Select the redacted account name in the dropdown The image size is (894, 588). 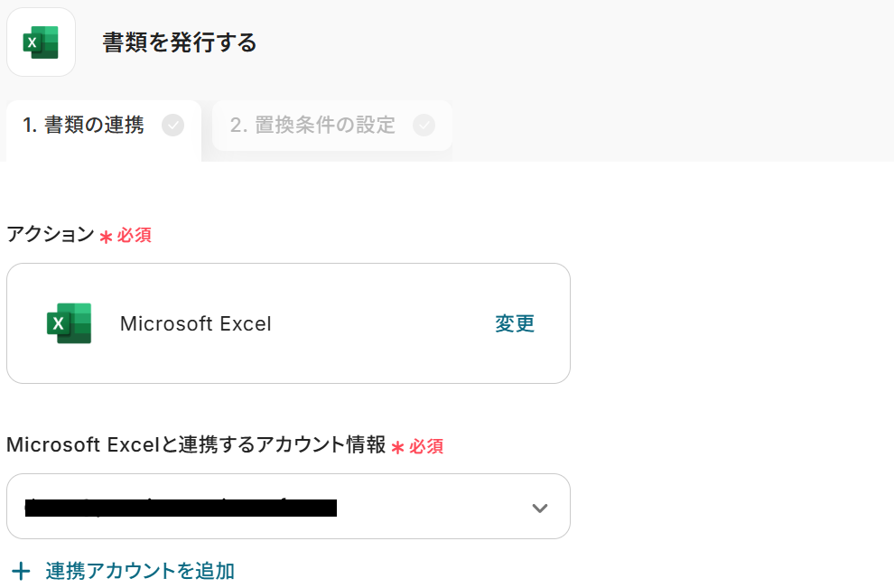(181, 507)
